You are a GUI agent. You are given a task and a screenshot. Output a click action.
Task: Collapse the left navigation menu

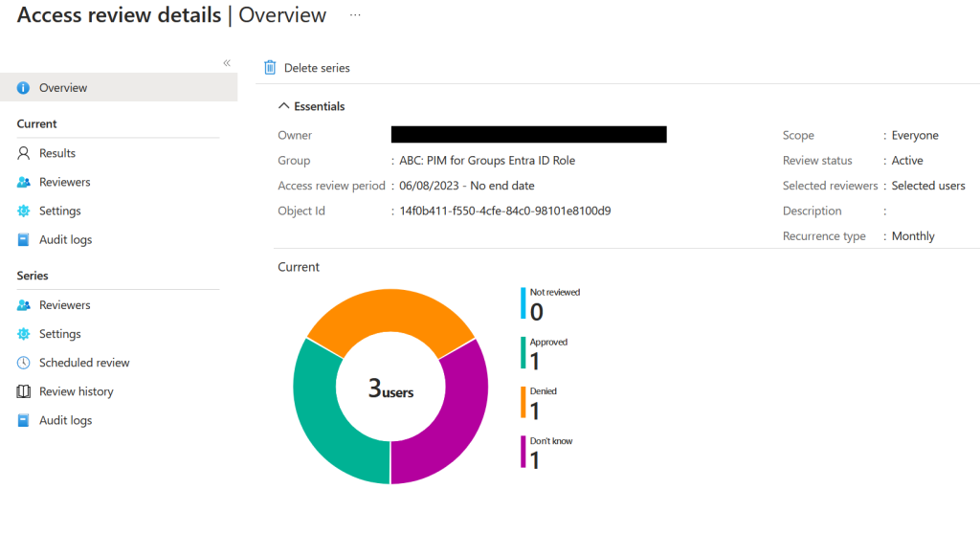[227, 63]
